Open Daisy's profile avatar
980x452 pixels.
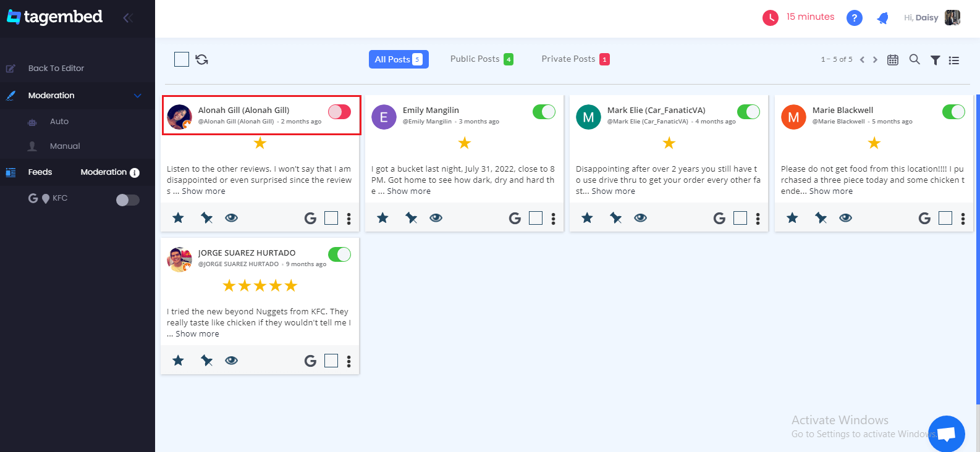(x=952, y=18)
